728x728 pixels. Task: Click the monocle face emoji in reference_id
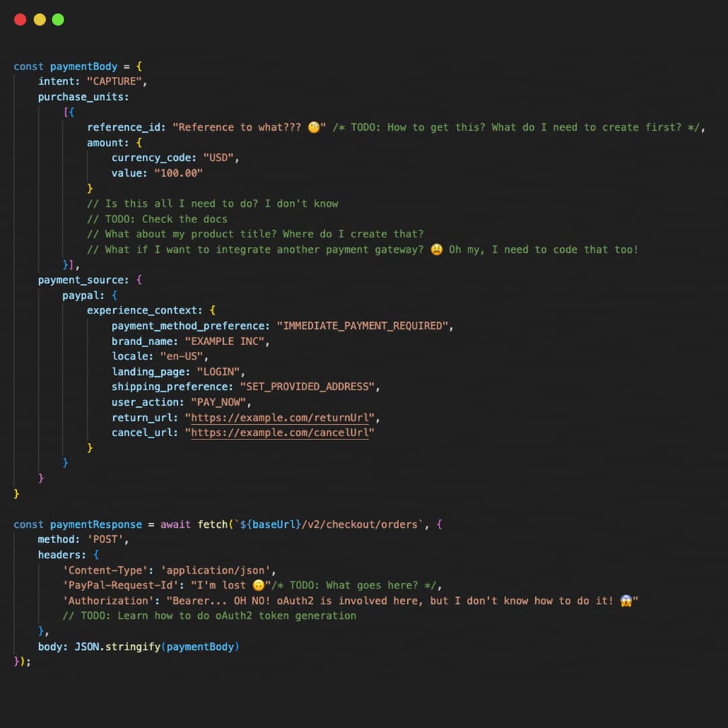click(x=313, y=127)
